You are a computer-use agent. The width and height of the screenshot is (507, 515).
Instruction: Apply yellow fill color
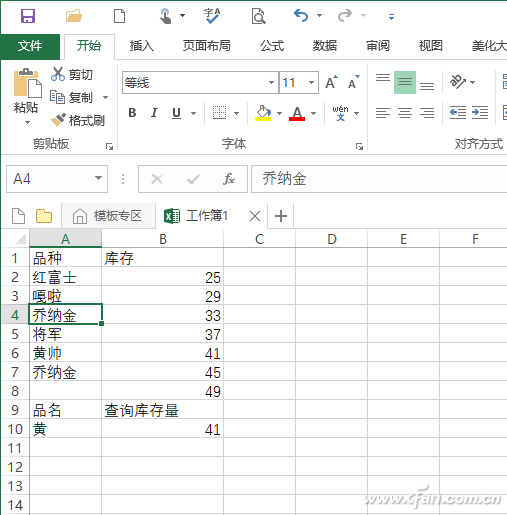point(263,113)
